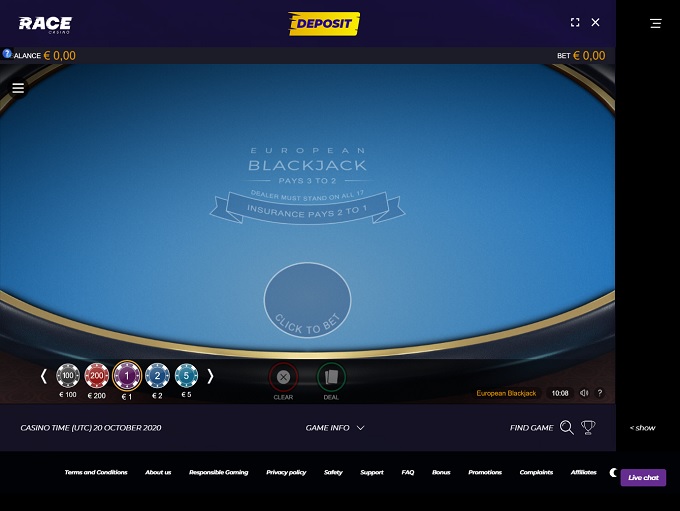Open the Live chat button
The height and width of the screenshot is (511, 680).
(x=643, y=478)
